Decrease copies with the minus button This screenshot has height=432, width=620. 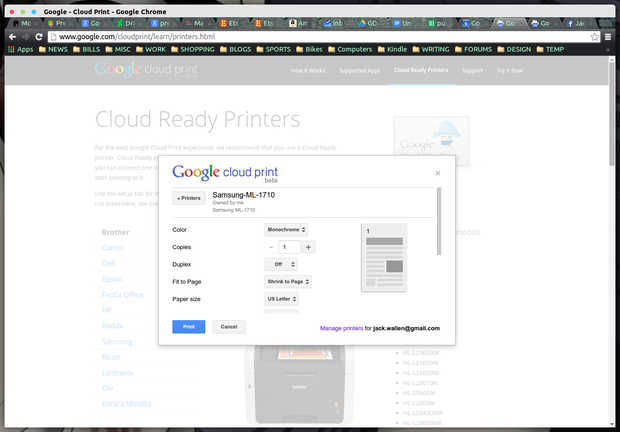(271, 247)
